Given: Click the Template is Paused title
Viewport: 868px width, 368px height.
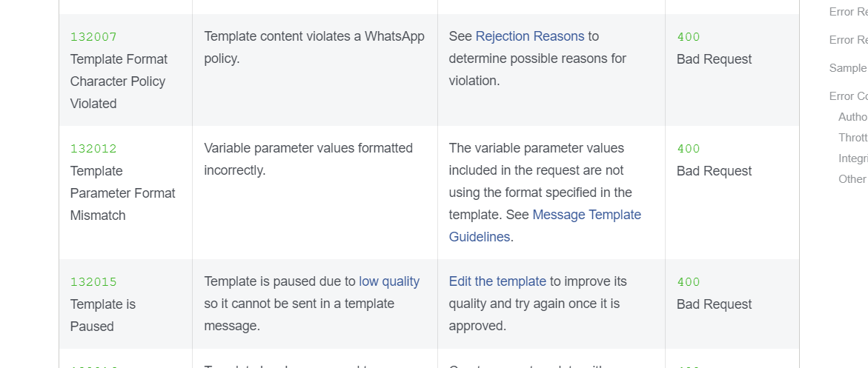Looking at the screenshot, I should click(x=102, y=315).
